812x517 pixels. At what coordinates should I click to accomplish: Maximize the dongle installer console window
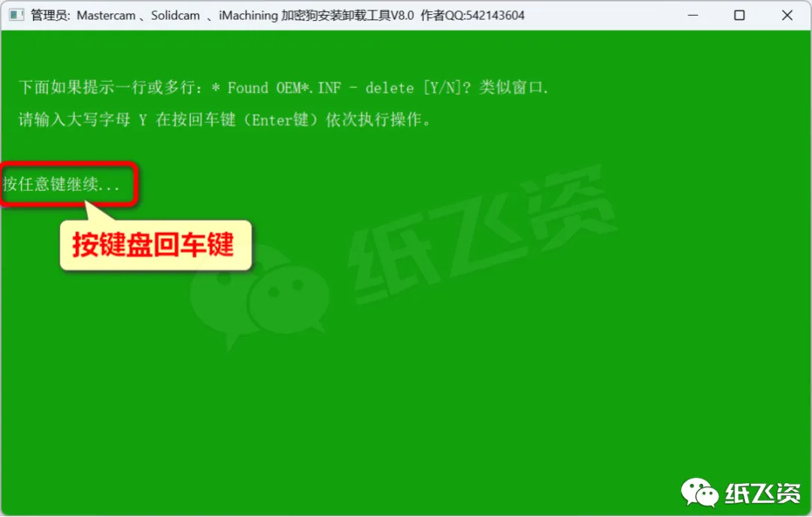[x=740, y=16]
